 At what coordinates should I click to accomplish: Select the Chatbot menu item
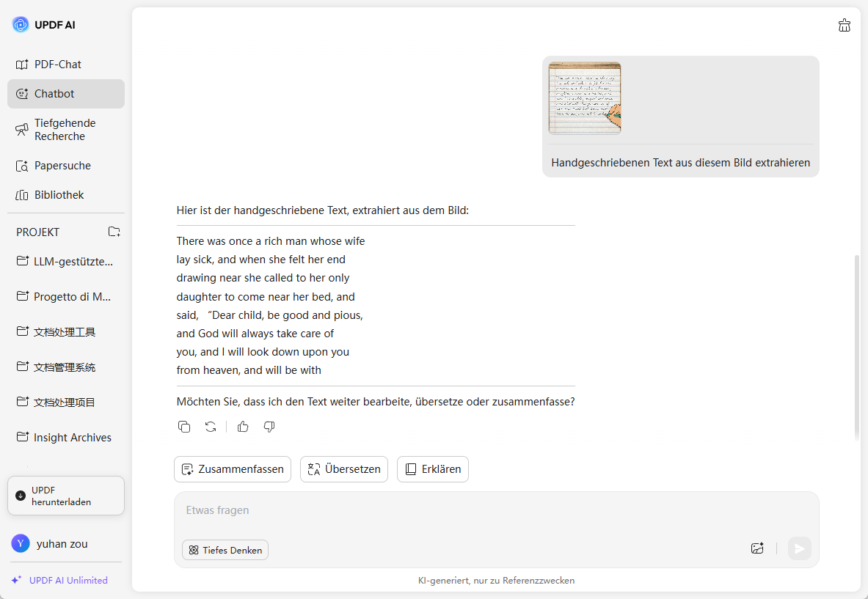66,93
